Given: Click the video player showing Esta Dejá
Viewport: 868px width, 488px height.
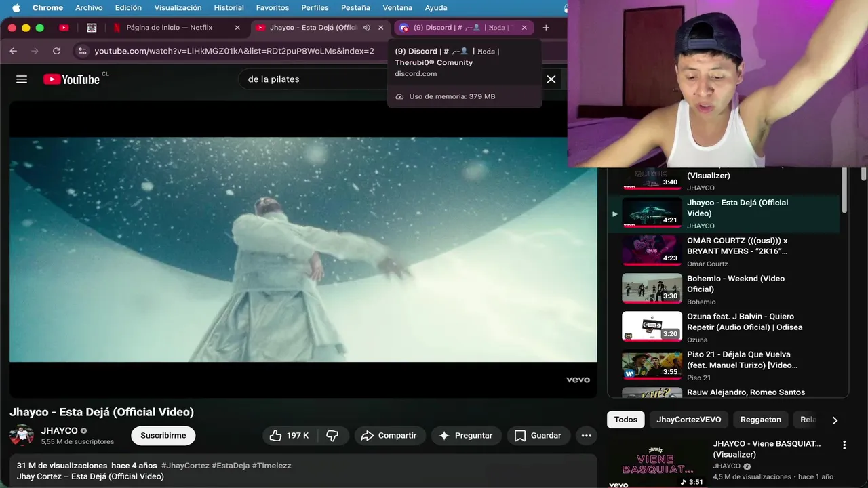Looking at the screenshot, I should pos(303,249).
